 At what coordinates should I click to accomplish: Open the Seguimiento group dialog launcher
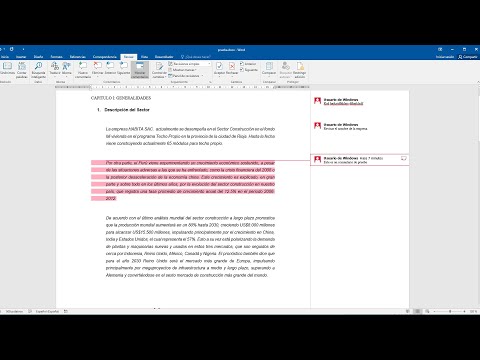211,82
